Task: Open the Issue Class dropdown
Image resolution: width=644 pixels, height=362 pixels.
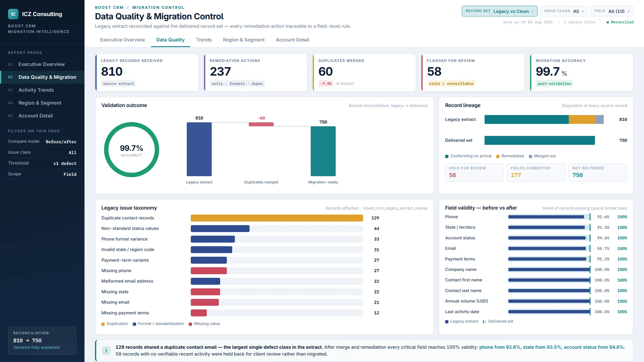Action: pyautogui.click(x=564, y=11)
